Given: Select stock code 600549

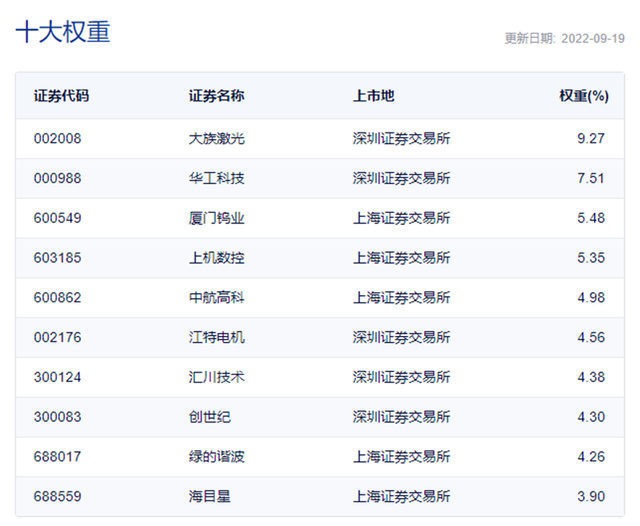Looking at the screenshot, I should pos(58,218).
